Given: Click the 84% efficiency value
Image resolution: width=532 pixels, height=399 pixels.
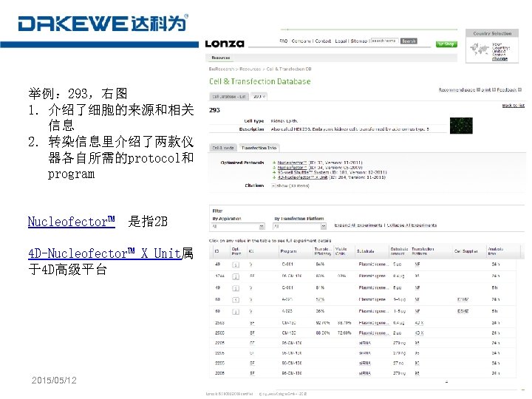Looking at the screenshot, I should (x=320, y=265).
